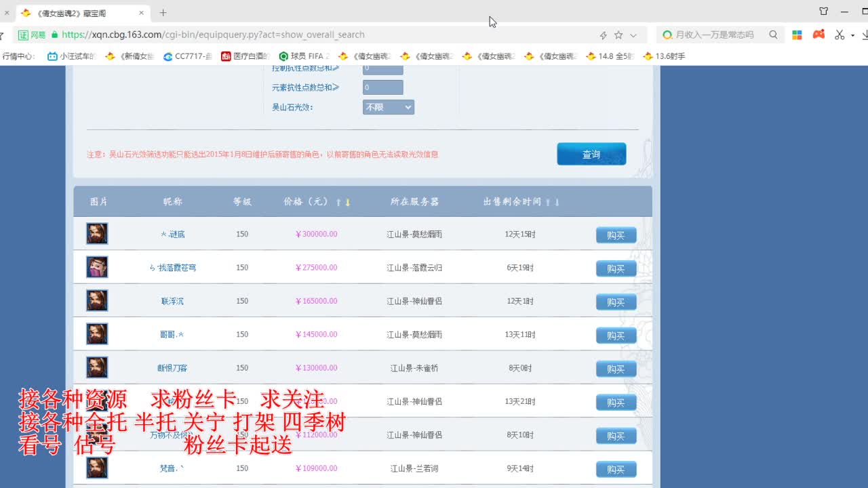Expand the arrow next to the scissors tool
The width and height of the screenshot is (868, 488).
tap(852, 34)
